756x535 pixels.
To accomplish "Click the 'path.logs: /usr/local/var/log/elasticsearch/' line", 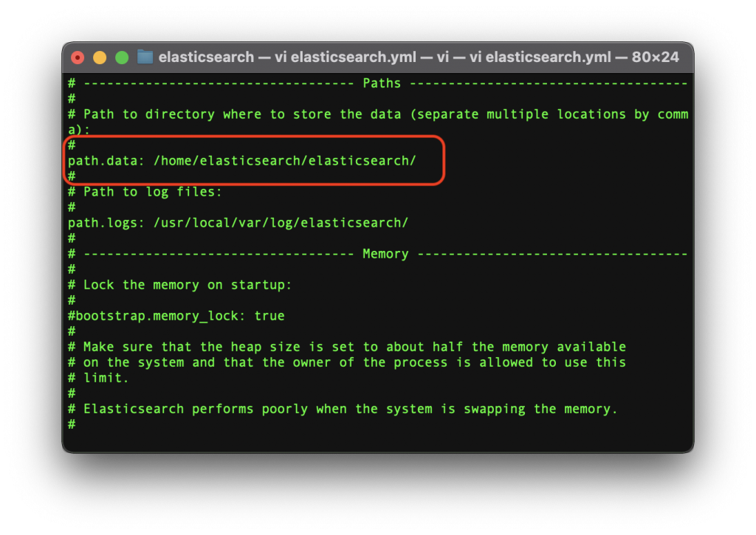I will click(238, 223).
